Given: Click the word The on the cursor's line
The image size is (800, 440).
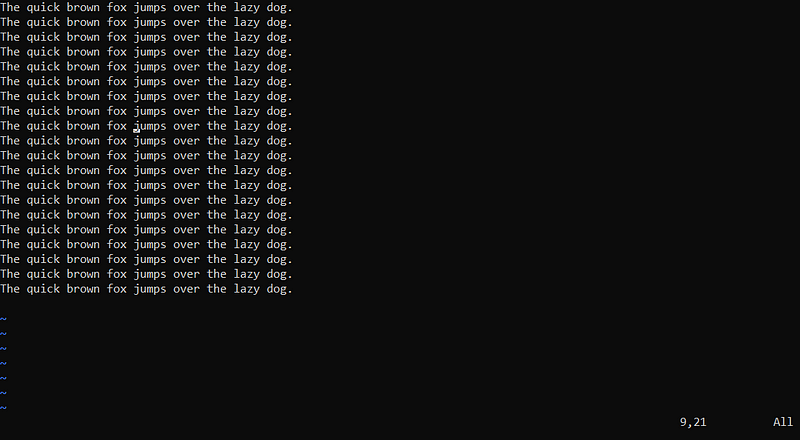Looking at the screenshot, I should point(10,126).
